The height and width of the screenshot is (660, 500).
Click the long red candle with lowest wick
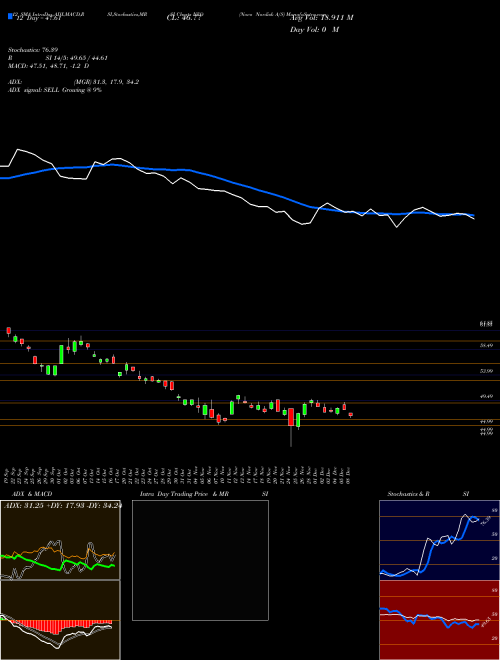(x=291, y=426)
